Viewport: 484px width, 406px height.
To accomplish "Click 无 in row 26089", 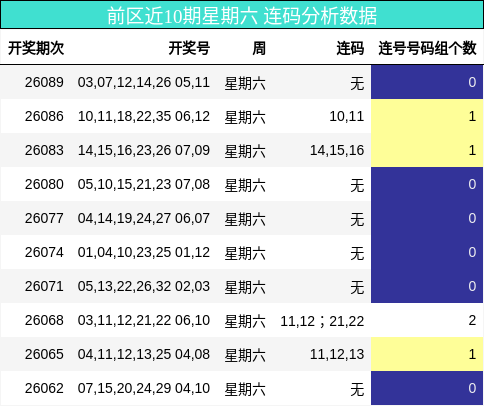I will click(357, 83).
